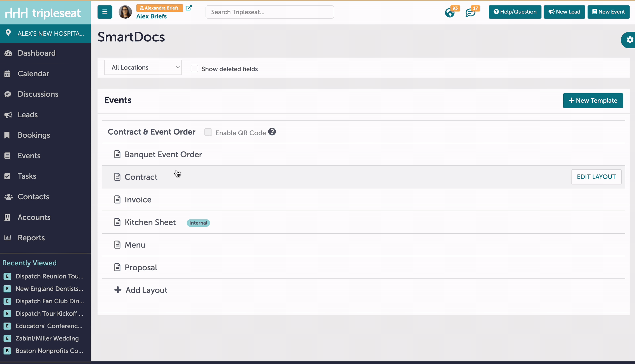
Task: Click the Help/Question button
Action: (x=515, y=12)
